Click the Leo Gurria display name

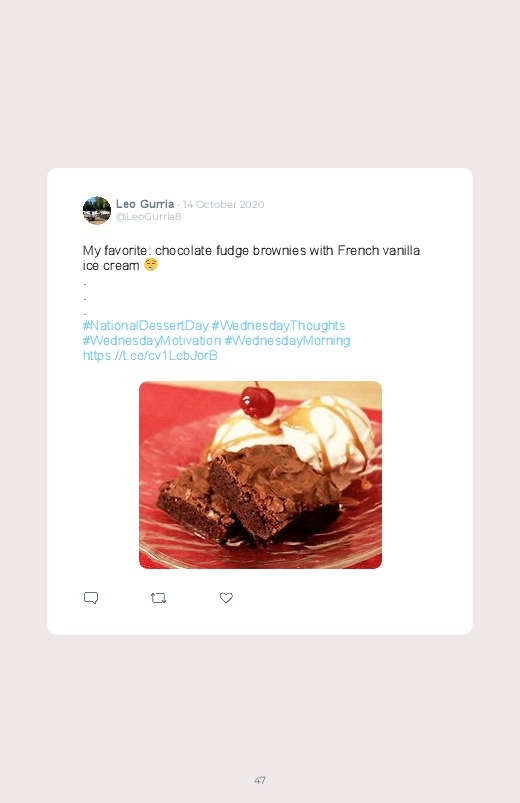145,204
